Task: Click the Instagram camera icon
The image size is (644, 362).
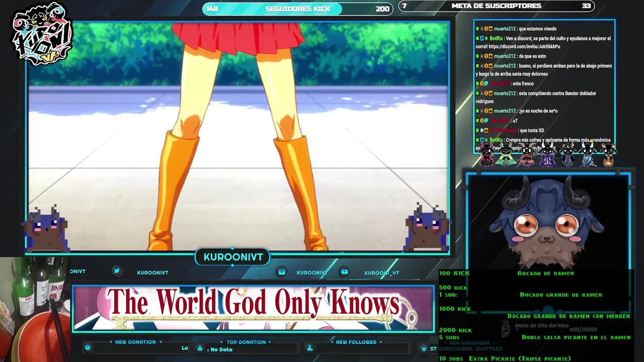Action: pyautogui.click(x=282, y=271)
